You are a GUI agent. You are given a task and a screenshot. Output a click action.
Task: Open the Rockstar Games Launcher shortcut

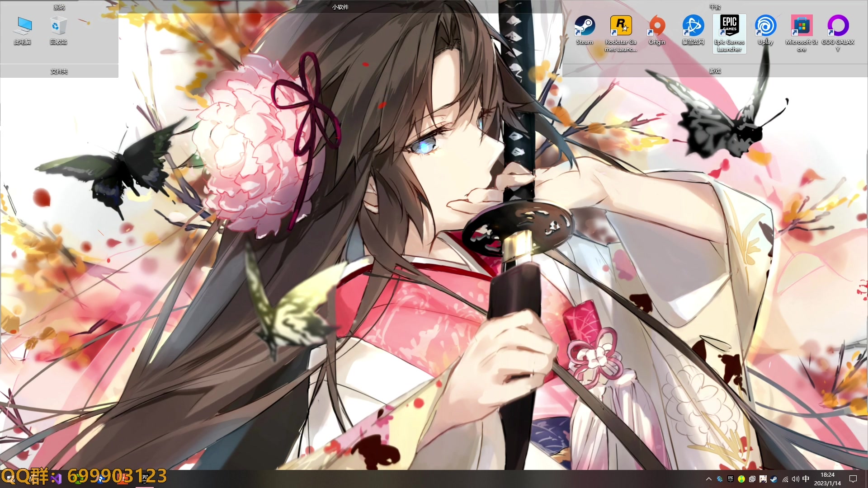click(x=621, y=26)
